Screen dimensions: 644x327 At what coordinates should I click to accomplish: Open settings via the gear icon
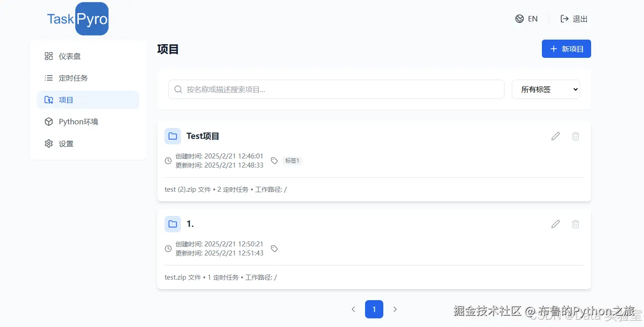click(48, 143)
